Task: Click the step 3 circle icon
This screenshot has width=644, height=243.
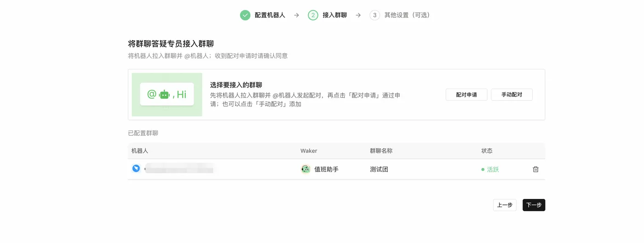Action: tap(375, 15)
